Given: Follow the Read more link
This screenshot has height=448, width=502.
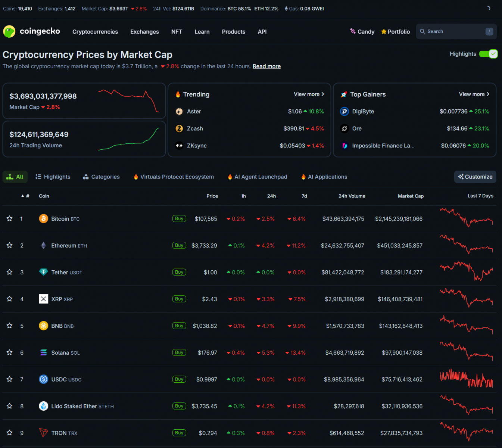Looking at the screenshot, I should 266,66.
